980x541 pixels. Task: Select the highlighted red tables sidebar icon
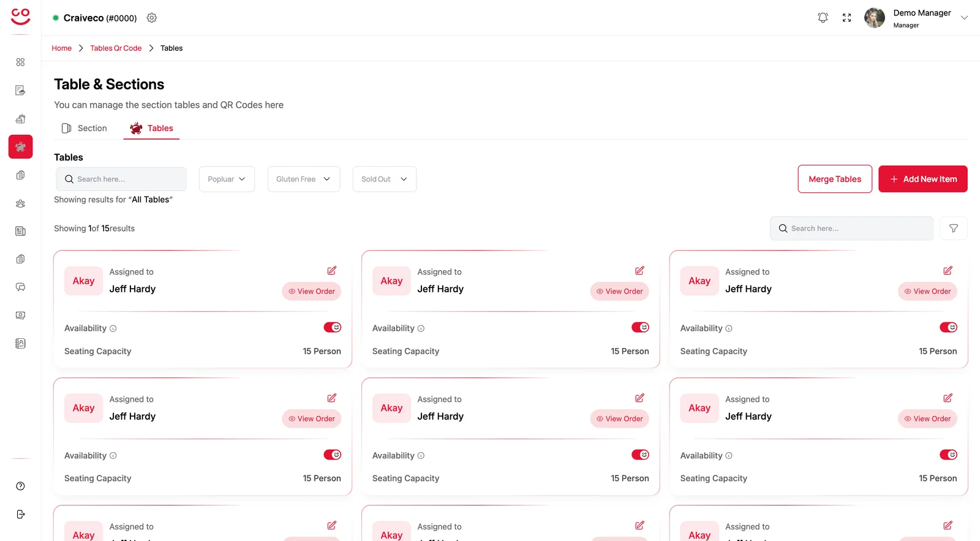(x=20, y=147)
